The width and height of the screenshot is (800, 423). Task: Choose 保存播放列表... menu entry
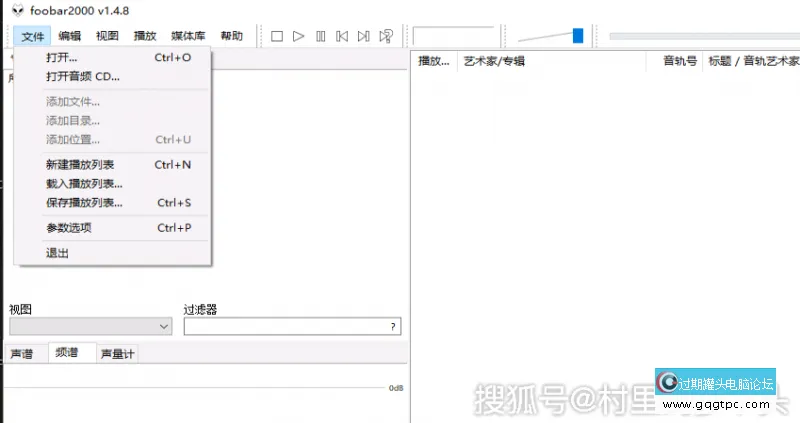tap(112, 203)
